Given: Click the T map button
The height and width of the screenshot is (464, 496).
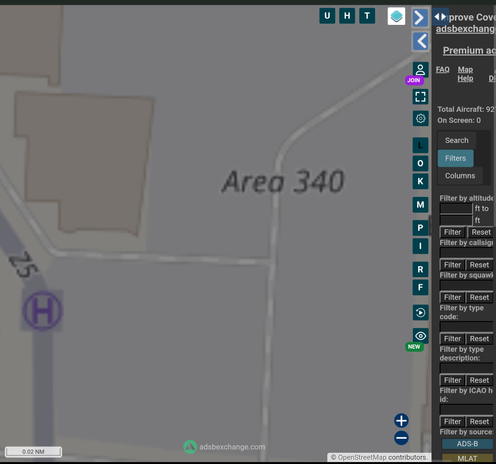Looking at the screenshot, I should [x=367, y=16].
